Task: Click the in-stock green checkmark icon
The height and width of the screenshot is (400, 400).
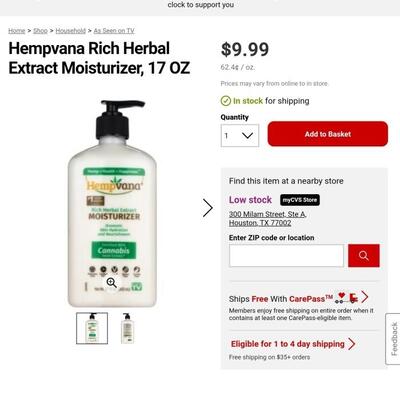Action: [x=226, y=101]
